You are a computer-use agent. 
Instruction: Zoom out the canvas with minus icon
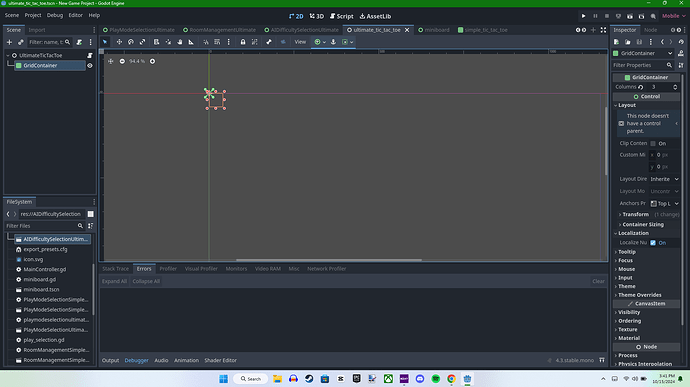coord(122,61)
